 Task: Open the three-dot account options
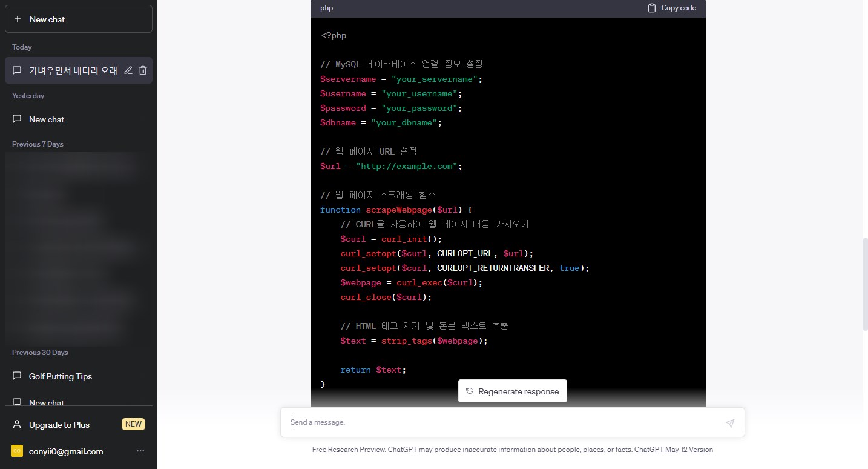140,451
